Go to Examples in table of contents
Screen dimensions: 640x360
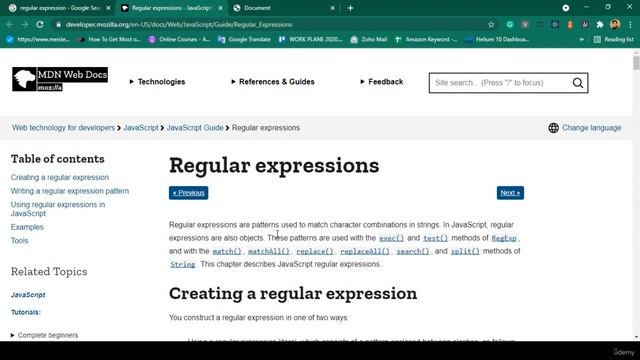(x=27, y=227)
